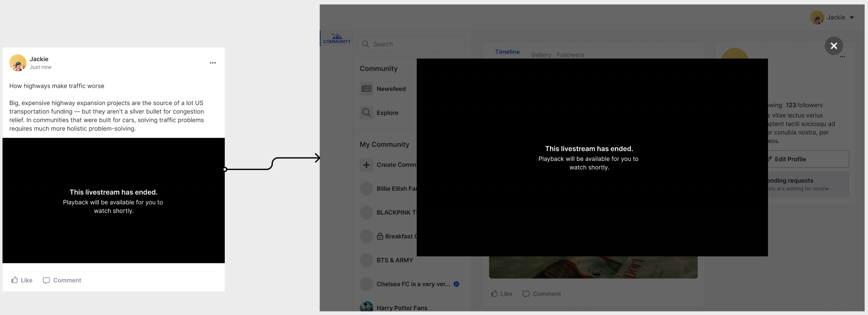Switch to the Timeline tab
The width and height of the screenshot is (868, 315).
pyautogui.click(x=507, y=52)
